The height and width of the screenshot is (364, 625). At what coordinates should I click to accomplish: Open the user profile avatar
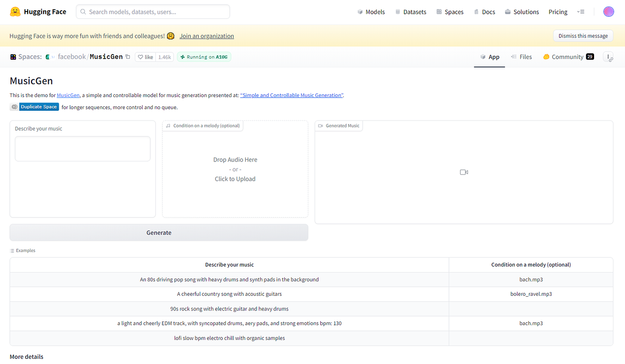coord(608,12)
